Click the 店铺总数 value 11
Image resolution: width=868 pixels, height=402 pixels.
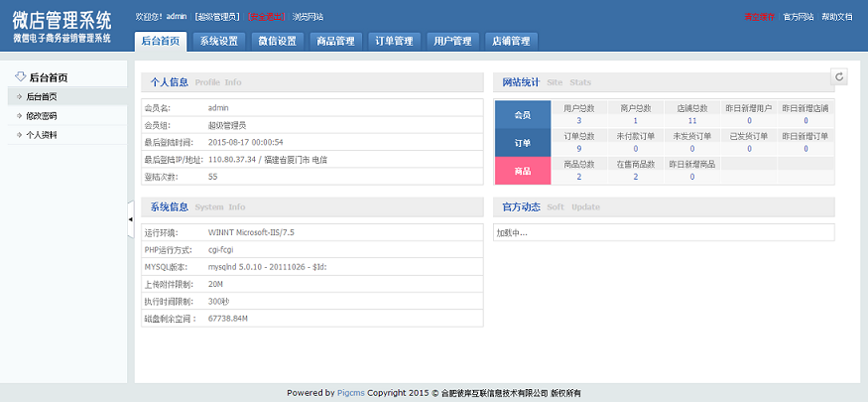[692, 121]
